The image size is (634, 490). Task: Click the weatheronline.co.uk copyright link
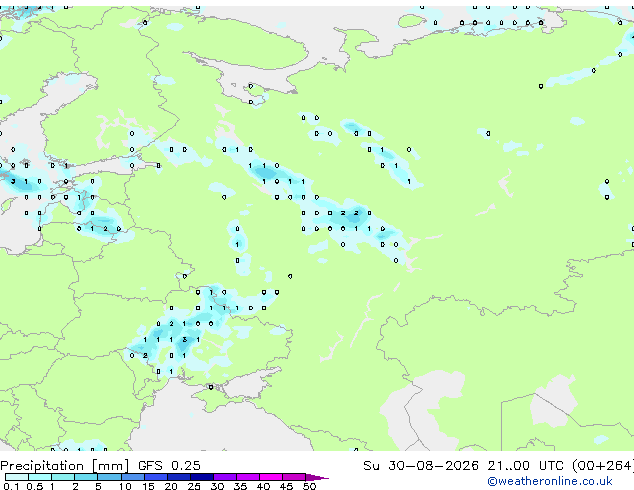pyautogui.click(x=550, y=481)
